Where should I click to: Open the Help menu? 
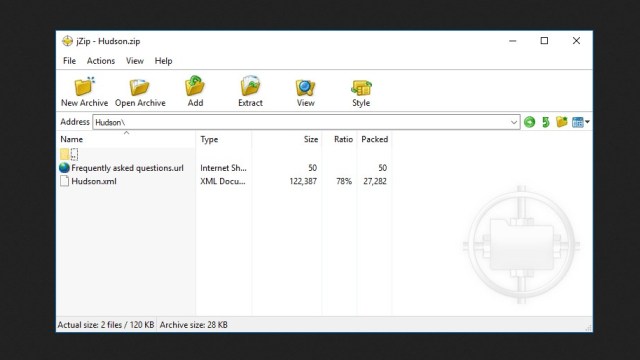163,61
